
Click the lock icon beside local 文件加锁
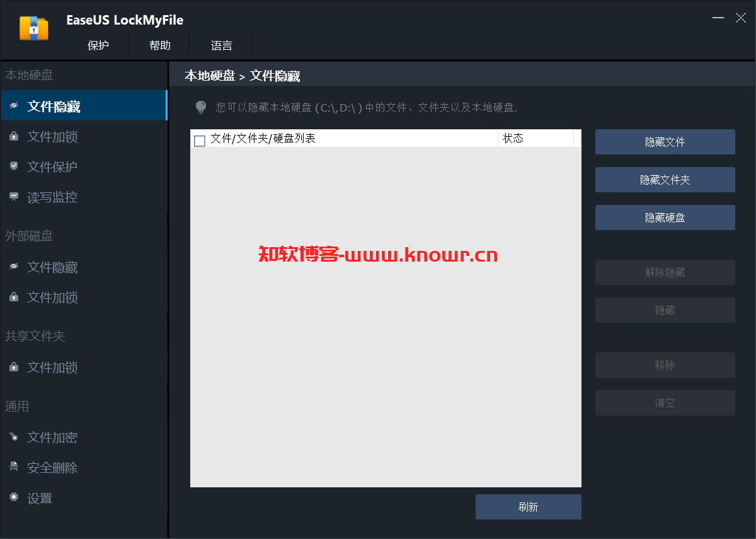tap(14, 136)
